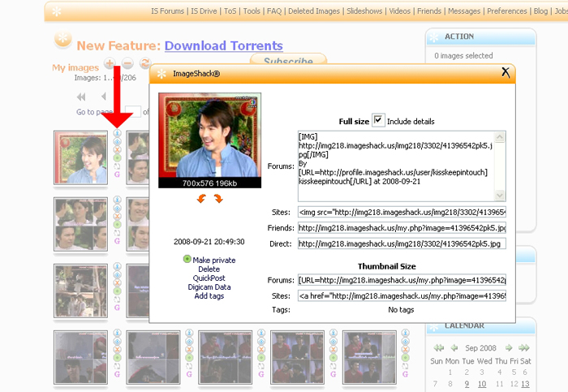The height and width of the screenshot is (392, 568).
Task: Open the Deleted Images menu item
Action: 314,11
